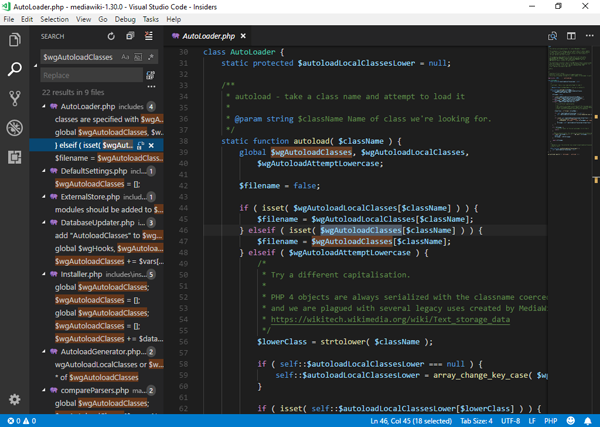Collapse the Installer.php results group
600x427 pixels.
[x=45, y=274]
